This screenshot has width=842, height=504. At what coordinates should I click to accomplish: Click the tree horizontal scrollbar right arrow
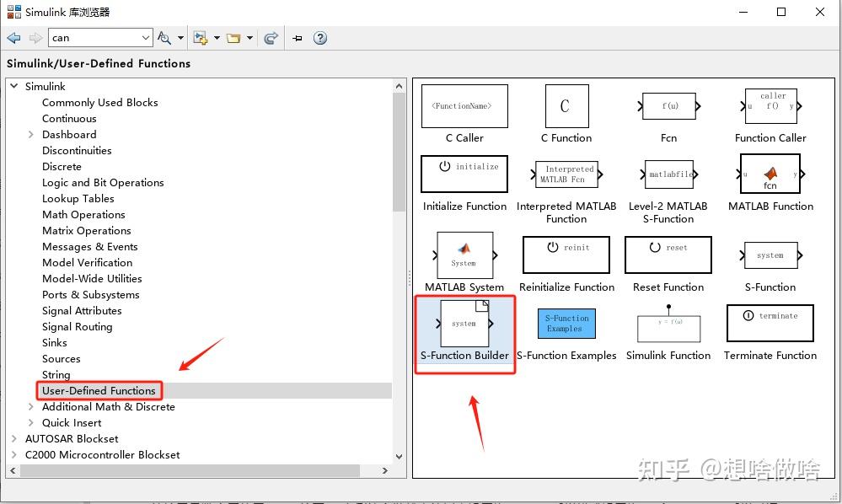(384, 471)
